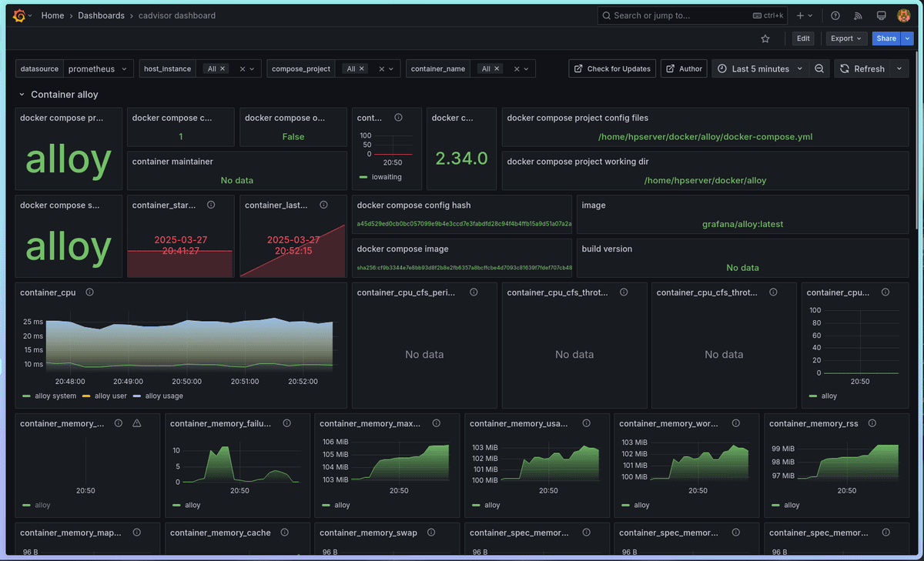Screen dimensions: 924x561
Task: Open the Help question mark menu
Action: (x=835, y=15)
